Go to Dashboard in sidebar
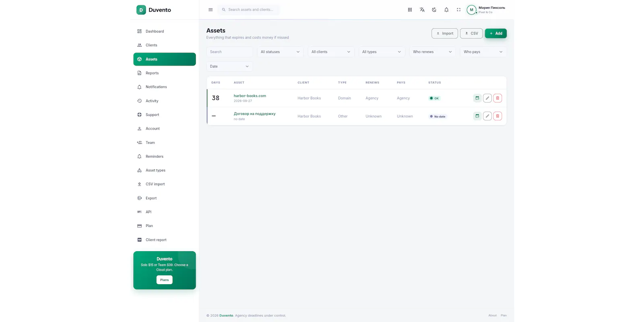644x322 pixels. (165, 31)
